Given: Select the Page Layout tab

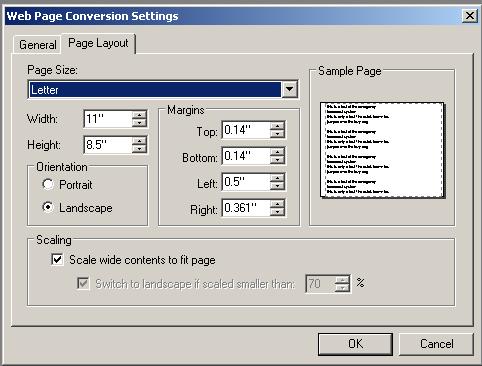Looking at the screenshot, I should [x=98, y=43].
